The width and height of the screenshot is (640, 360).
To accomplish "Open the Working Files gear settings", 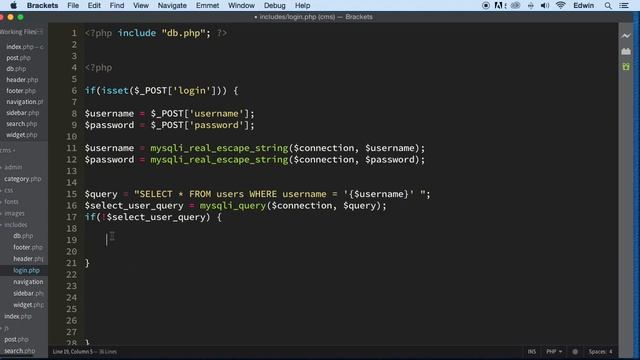I will click(40, 32).
